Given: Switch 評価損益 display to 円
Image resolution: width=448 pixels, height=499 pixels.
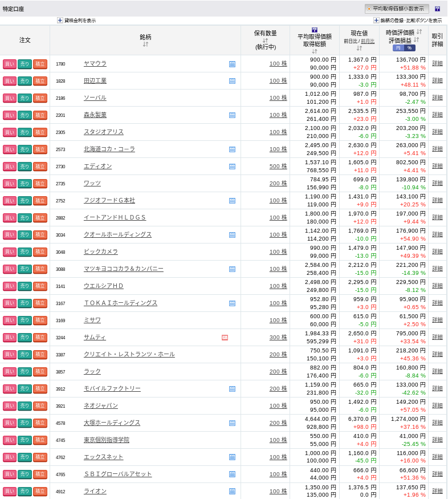Looking at the screenshot, I should point(398,48).
